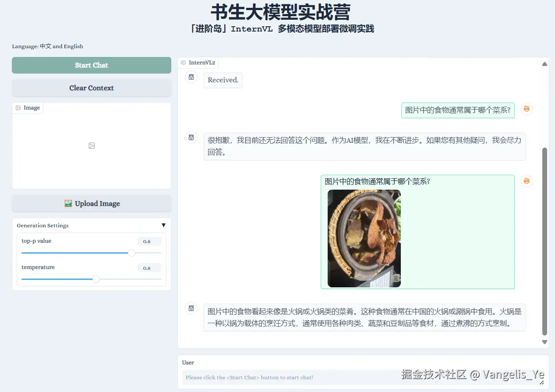Click the Received. message bubble
The height and width of the screenshot is (392, 555).
point(223,80)
